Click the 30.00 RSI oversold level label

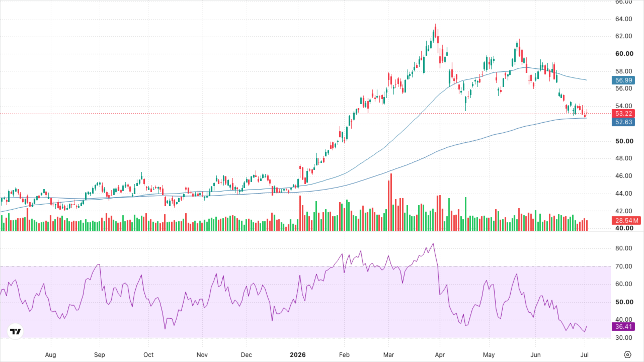click(624, 338)
